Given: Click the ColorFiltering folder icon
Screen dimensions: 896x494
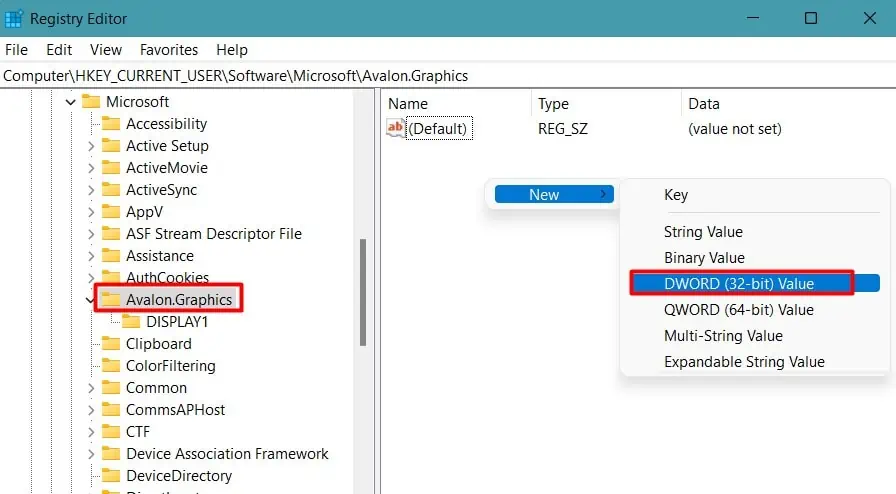Looking at the screenshot, I should (111, 366).
